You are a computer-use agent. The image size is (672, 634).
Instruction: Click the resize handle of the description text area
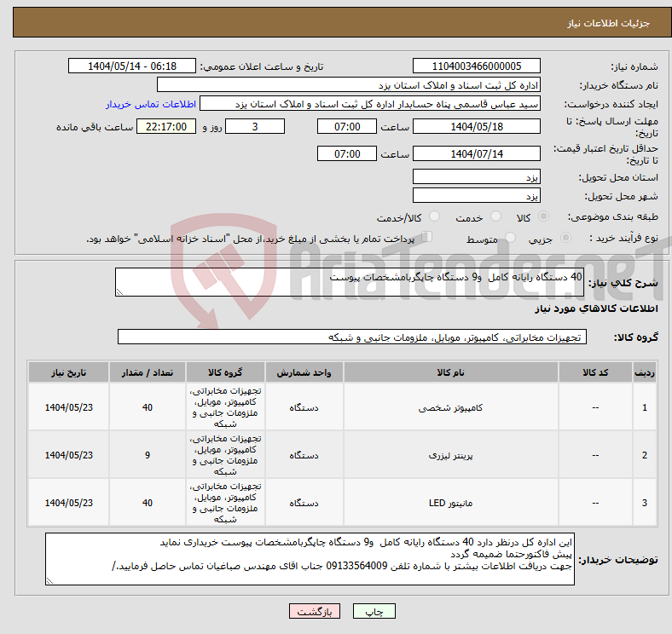coord(119,292)
